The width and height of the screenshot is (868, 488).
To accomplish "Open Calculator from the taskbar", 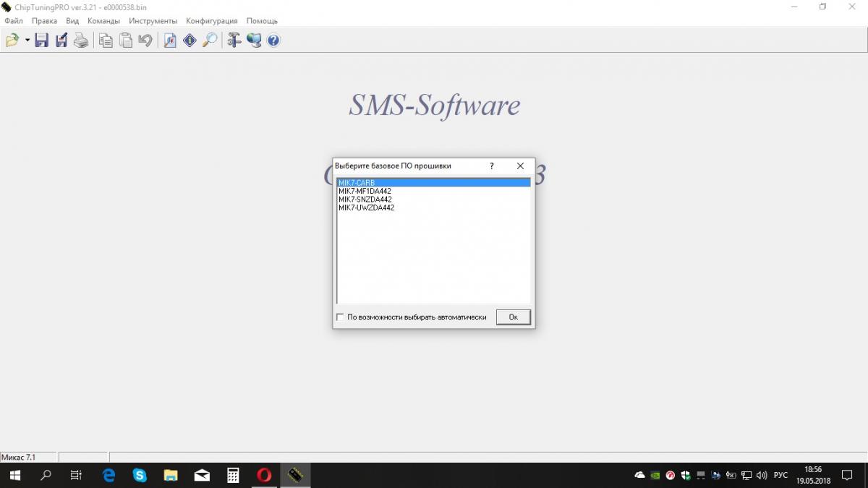I will pos(233,475).
